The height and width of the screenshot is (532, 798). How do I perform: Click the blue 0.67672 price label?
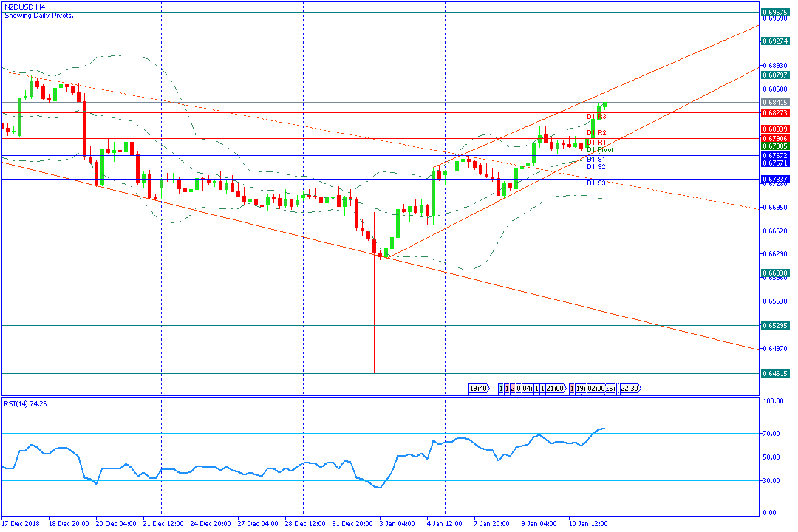(775, 156)
